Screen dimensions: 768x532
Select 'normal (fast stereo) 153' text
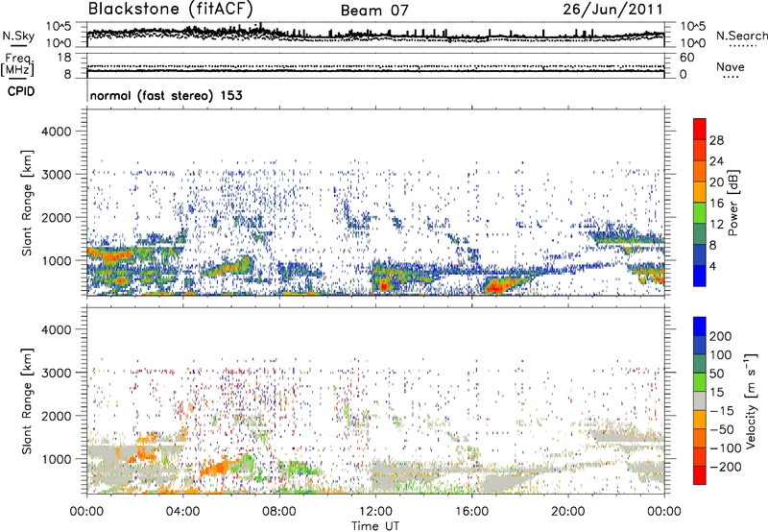click(x=166, y=95)
